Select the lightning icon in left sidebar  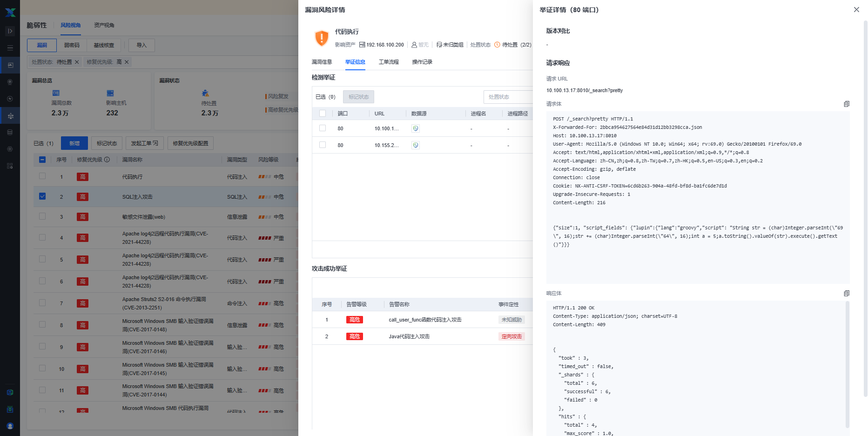click(x=10, y=99)
